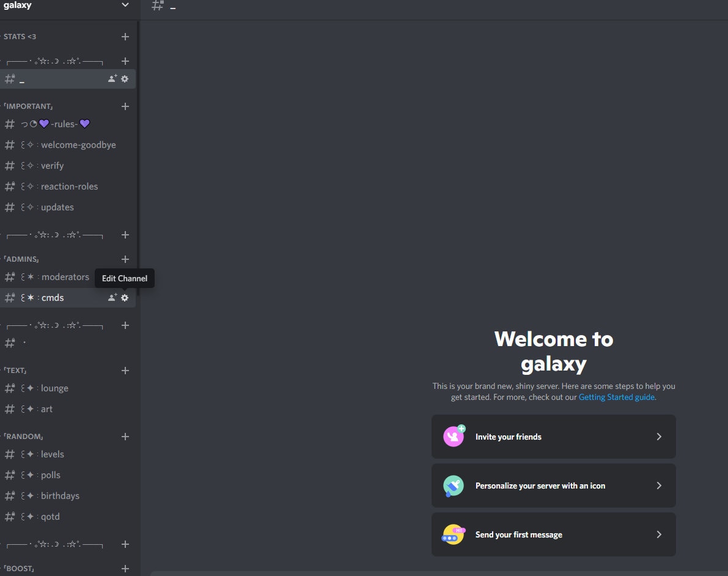
Task: Open the Getting Started guide link
Action: 616,397
